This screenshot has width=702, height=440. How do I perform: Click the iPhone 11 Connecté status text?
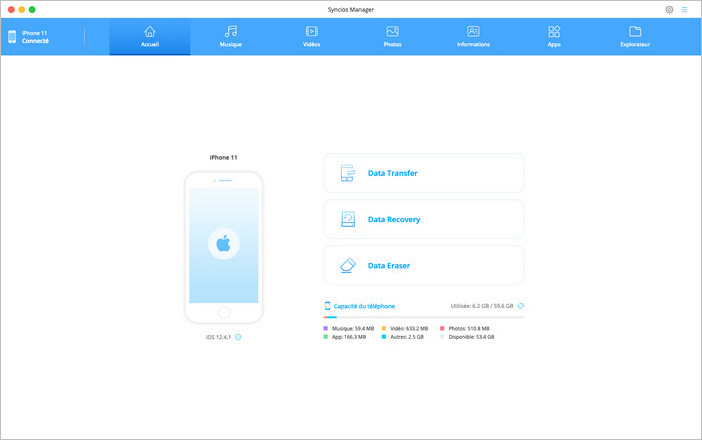pyautogui.click(x=35, y=37)
